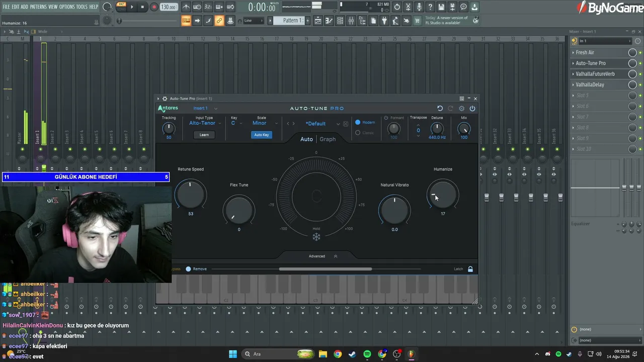Switch to the Auto tab
644x362 pixels.
[306, 139]
